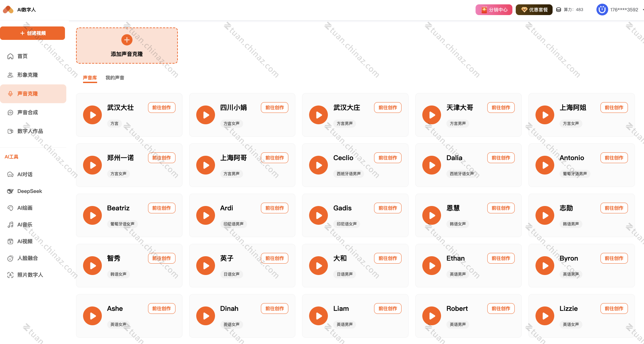Play the Byron voice sample
The width and height of the screenshot is (644, 344).
(x=545, y=266)
